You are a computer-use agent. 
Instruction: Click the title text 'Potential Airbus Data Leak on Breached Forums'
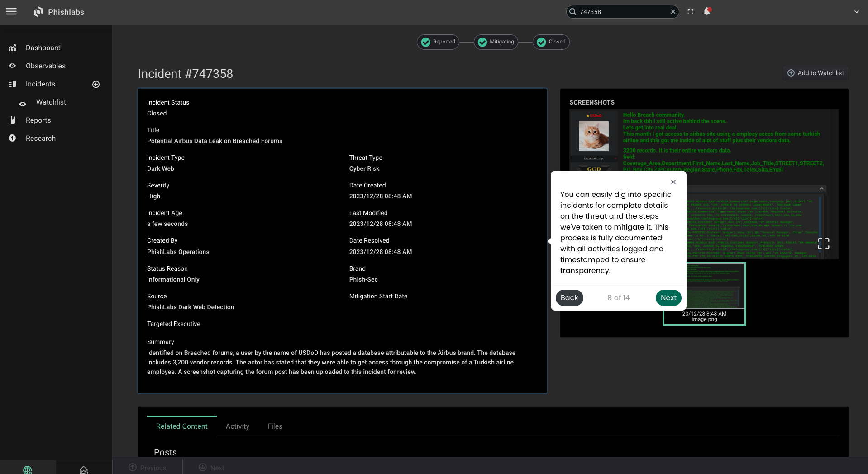[x=215, y=141]
